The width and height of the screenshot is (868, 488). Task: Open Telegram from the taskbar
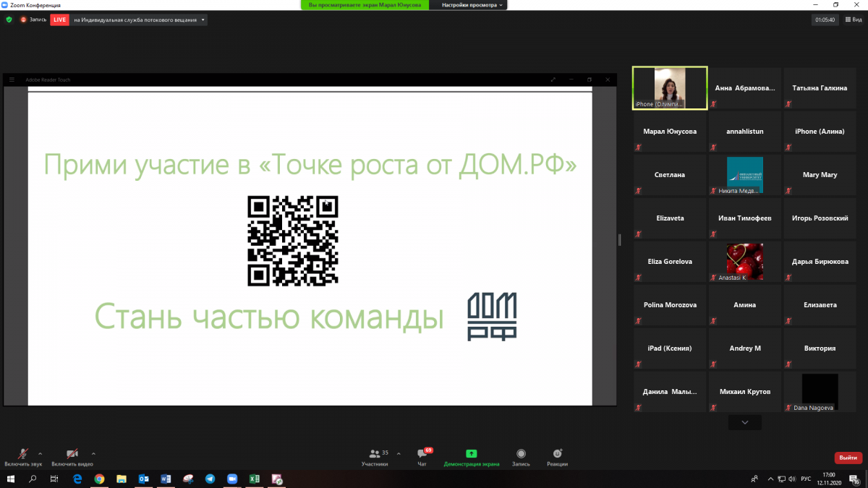210,479
